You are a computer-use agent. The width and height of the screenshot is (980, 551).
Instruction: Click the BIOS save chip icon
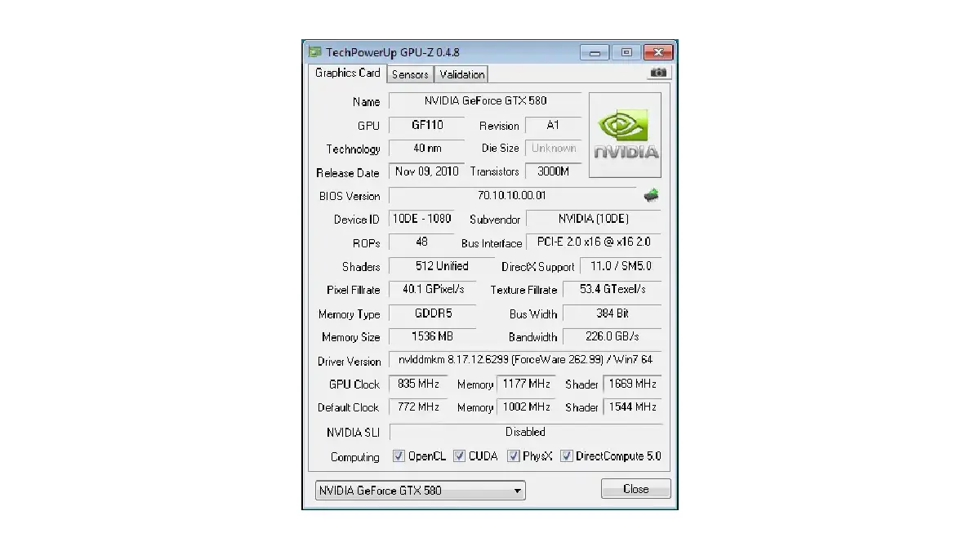pos(651,195)
